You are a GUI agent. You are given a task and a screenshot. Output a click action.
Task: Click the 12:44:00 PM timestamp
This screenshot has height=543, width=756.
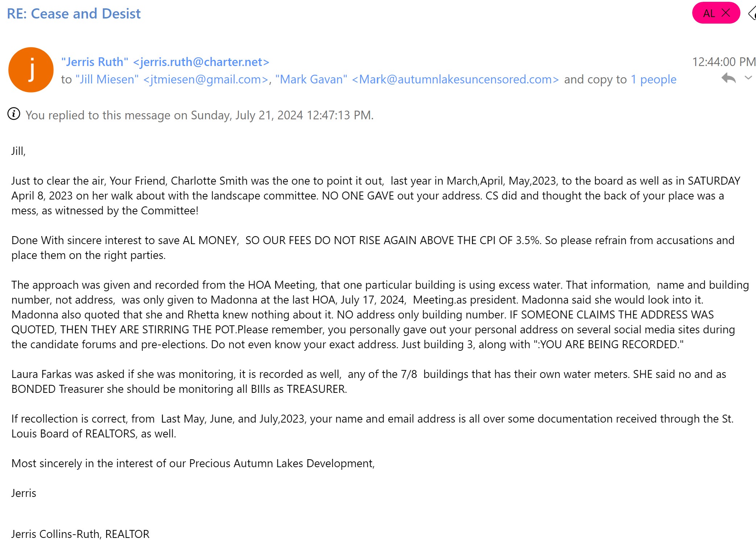[x=724, y=62]
